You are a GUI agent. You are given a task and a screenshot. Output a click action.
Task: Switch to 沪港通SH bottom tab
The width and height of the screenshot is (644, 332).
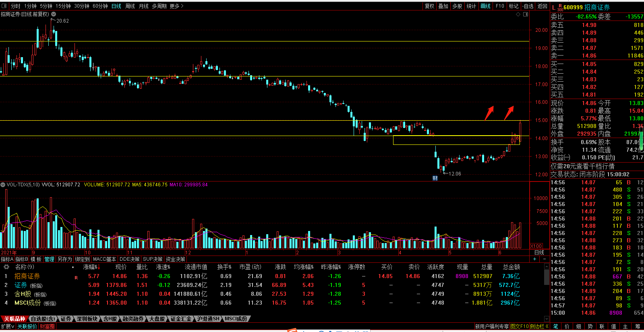208,319
